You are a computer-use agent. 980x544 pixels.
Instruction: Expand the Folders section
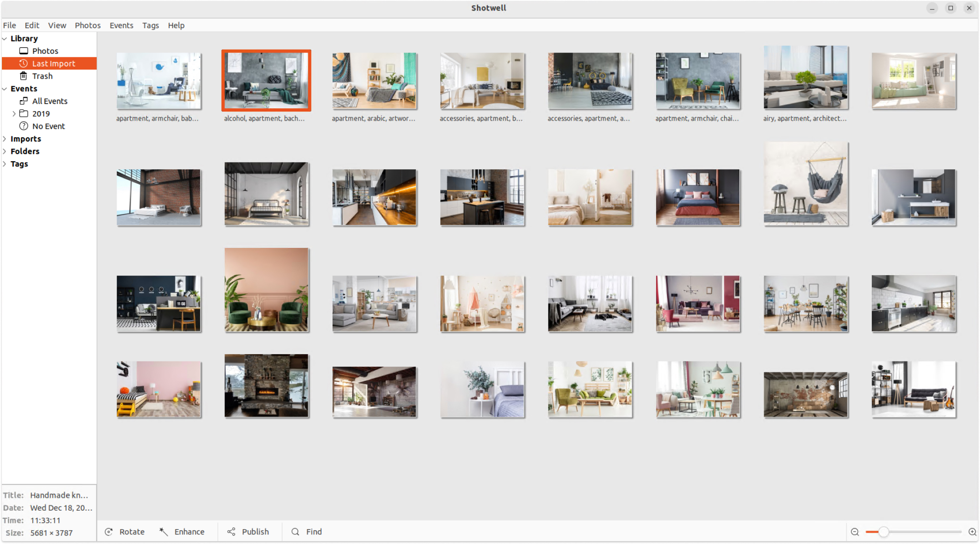coord(5,151)
